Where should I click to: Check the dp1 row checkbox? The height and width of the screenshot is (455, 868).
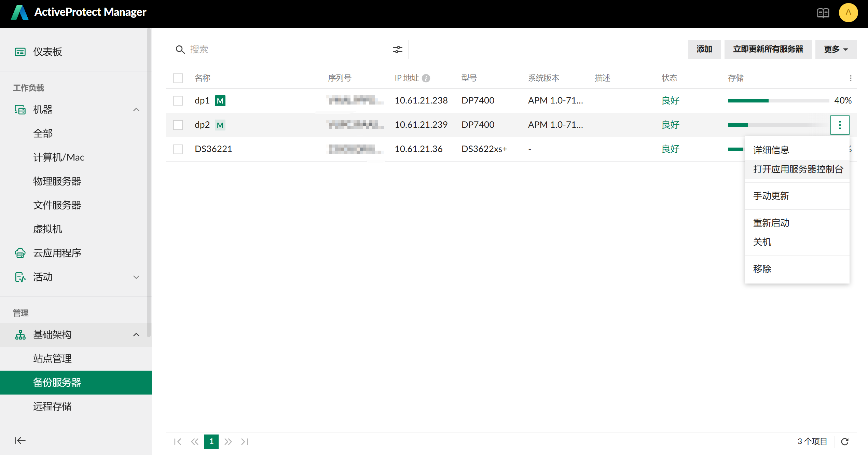(178, 101)
